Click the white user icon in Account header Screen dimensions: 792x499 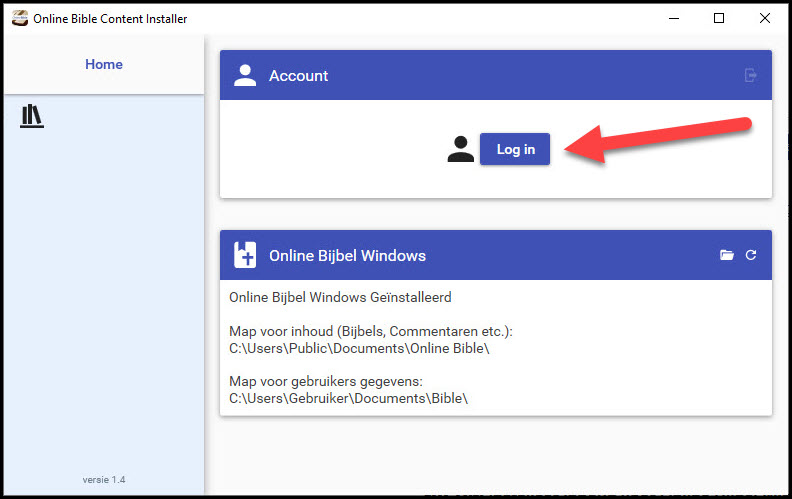coord(245,75)
